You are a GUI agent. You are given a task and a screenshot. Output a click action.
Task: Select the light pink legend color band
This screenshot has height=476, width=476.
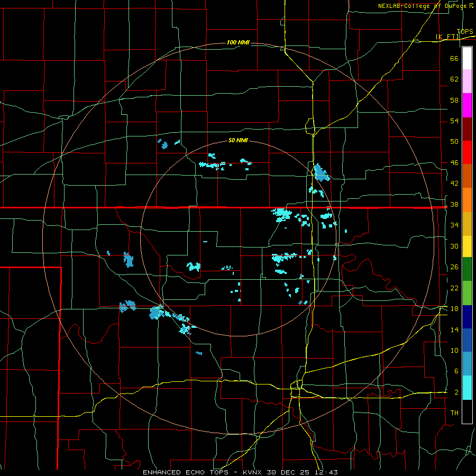pos(467,81)
